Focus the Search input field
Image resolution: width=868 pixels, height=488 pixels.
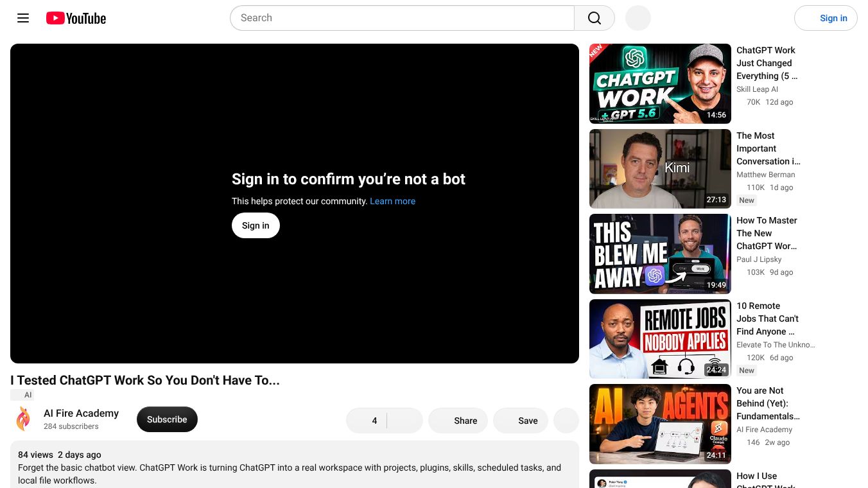(x=402, y=18)
